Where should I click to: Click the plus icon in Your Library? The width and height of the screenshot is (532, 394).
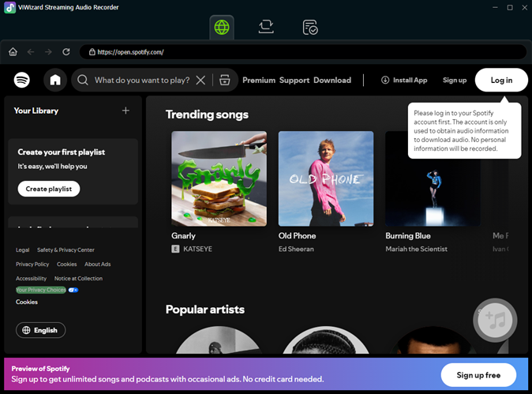point(126,111)
